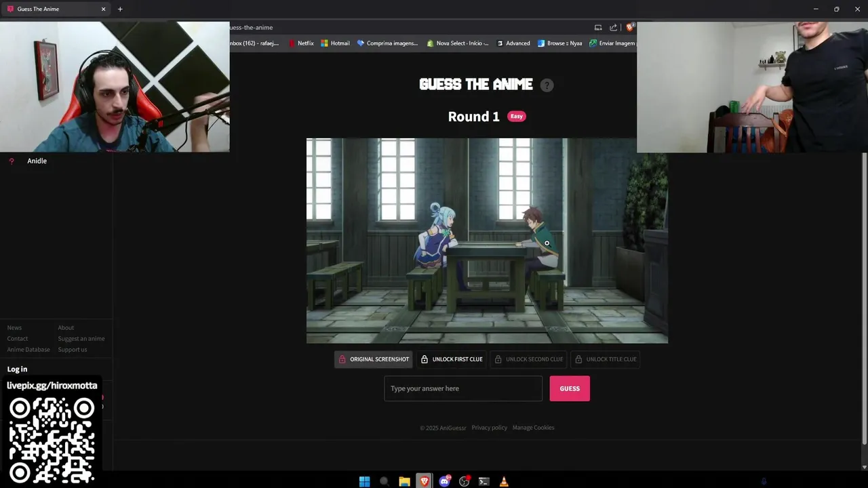Open the Nova Select bookmark
This screenshot has width=868, height=488.
(458, 43)
